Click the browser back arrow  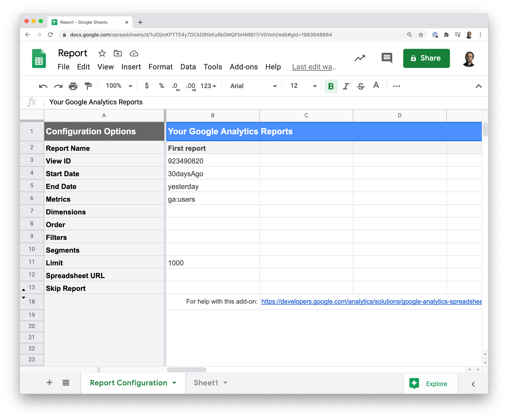28,34
